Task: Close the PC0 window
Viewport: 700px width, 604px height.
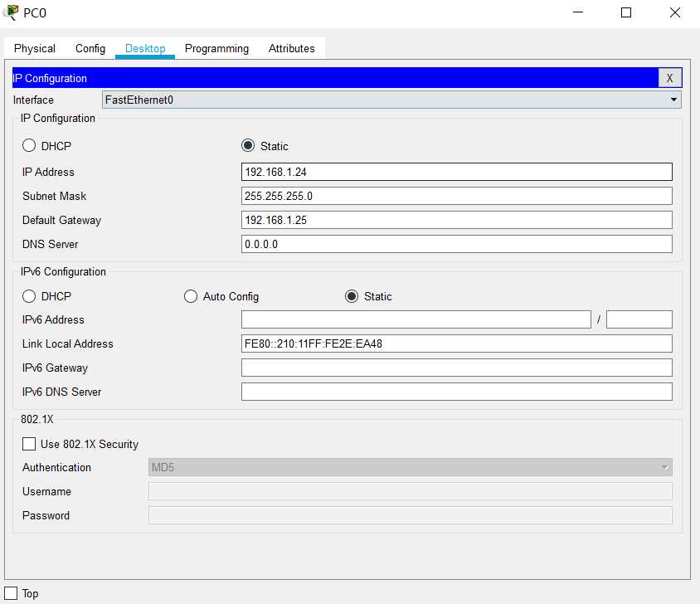Action: 675,12
